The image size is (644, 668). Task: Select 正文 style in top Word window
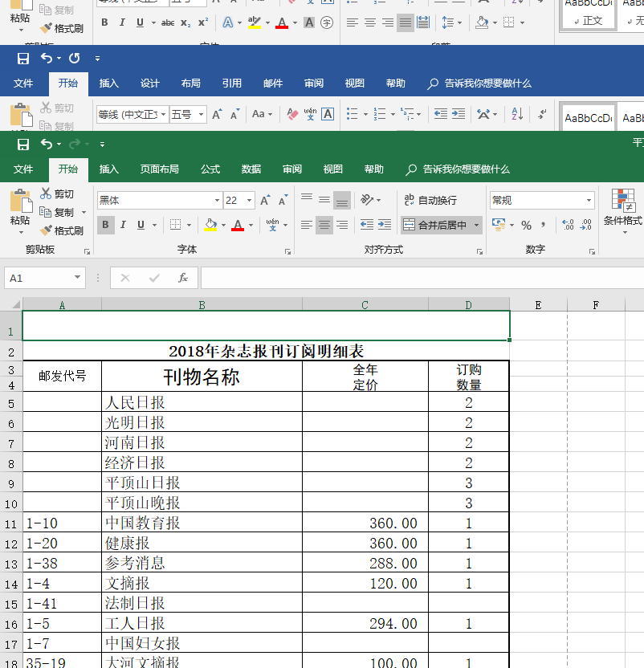[589, 14]
